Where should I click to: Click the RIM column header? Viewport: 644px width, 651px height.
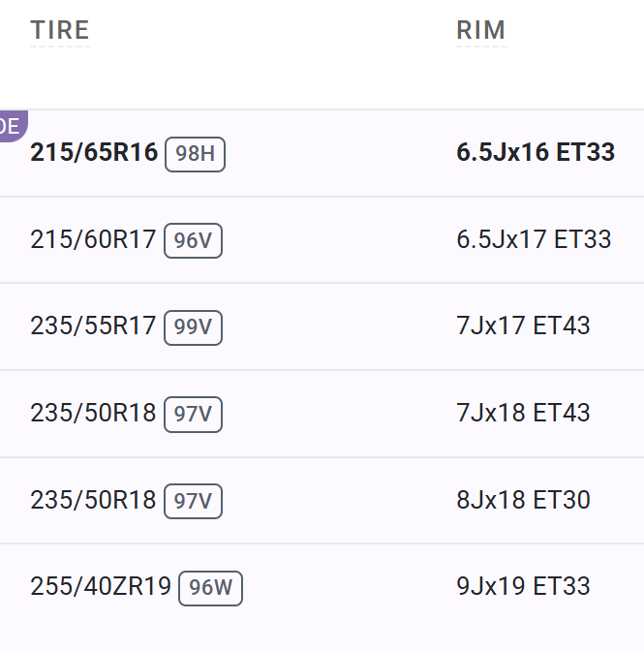coord(480,31)
